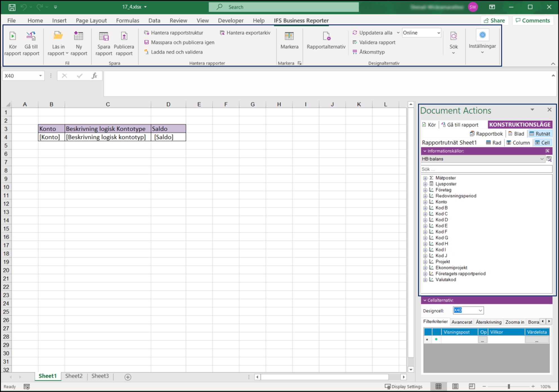559x392 pixels.
Task: Adjust the zoom slider in status bar
Action: [x=509, y=386]
